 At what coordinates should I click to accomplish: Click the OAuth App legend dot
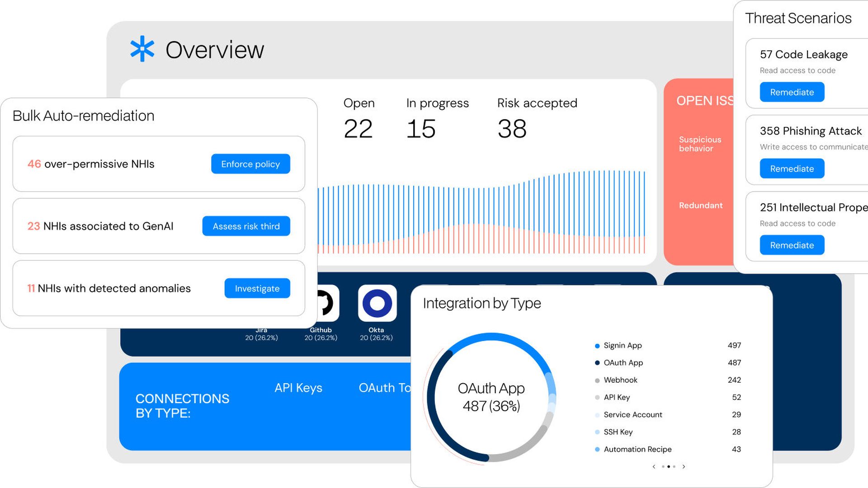click(x=597, y=363)
